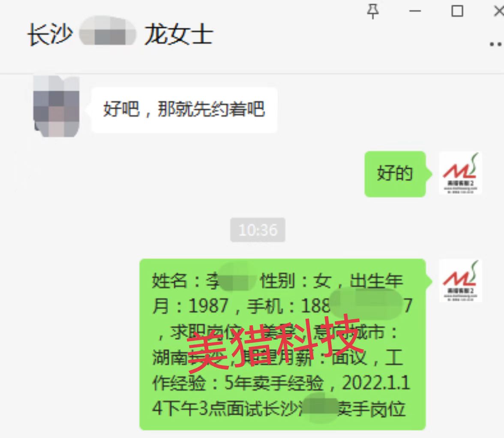
Task: Open the contact's pixelated avatar profile
Action: 56,106
